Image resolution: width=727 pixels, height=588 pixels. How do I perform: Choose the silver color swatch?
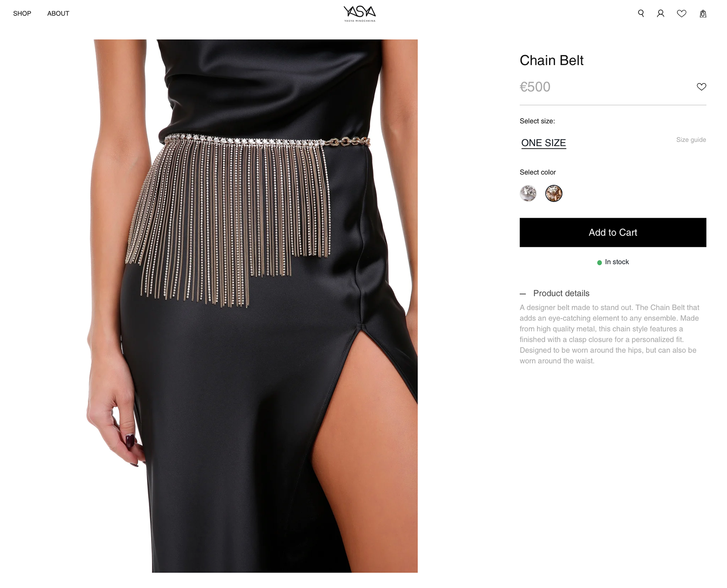[528, 193]
